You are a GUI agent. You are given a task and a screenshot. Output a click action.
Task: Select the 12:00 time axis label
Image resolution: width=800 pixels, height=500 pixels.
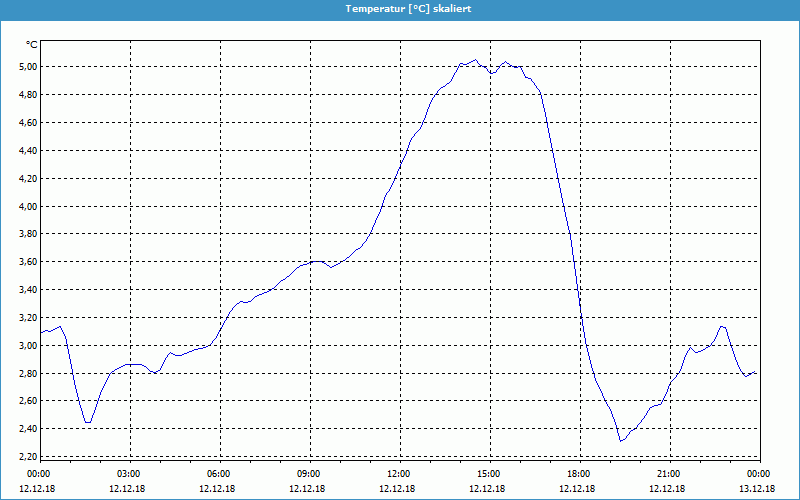[x=399, y=474]
